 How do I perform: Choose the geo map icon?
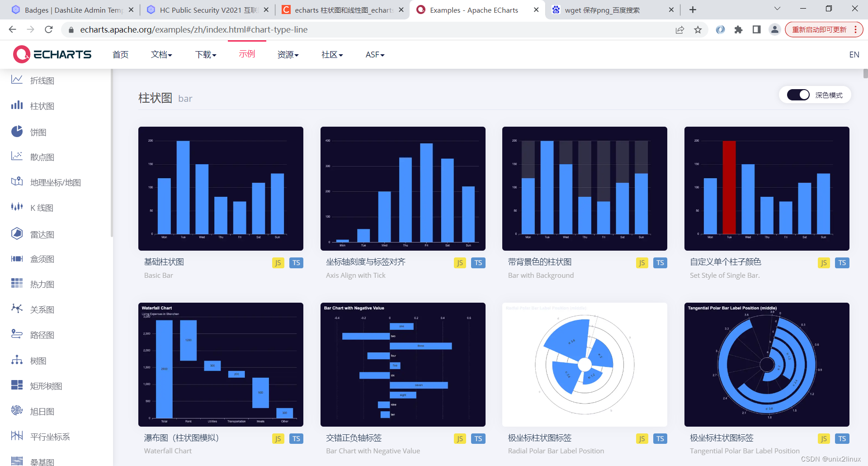17,181
